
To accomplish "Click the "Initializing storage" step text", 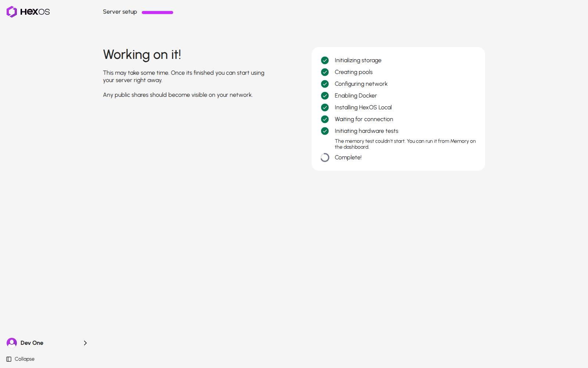I will [358, 60].
